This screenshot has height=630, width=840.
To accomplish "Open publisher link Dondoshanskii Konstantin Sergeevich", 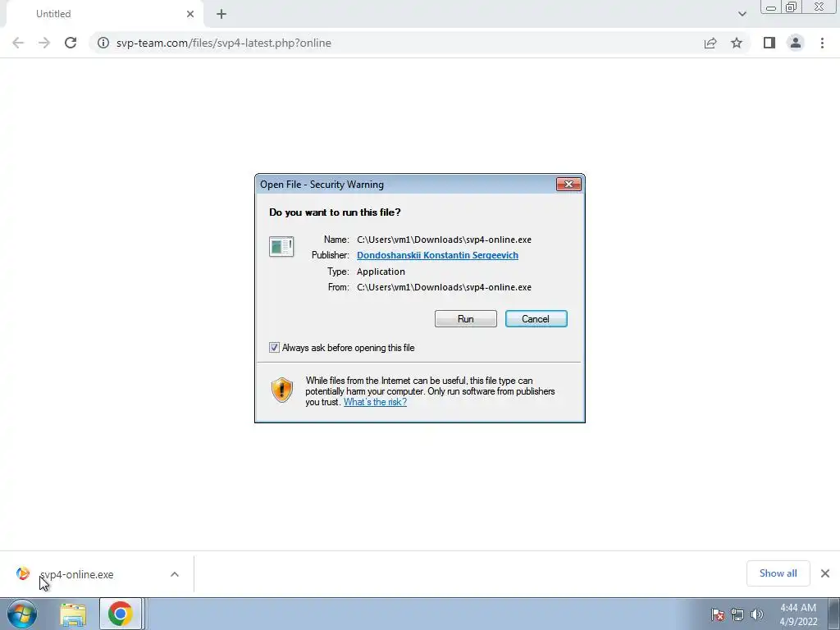I will click(437, 255).
